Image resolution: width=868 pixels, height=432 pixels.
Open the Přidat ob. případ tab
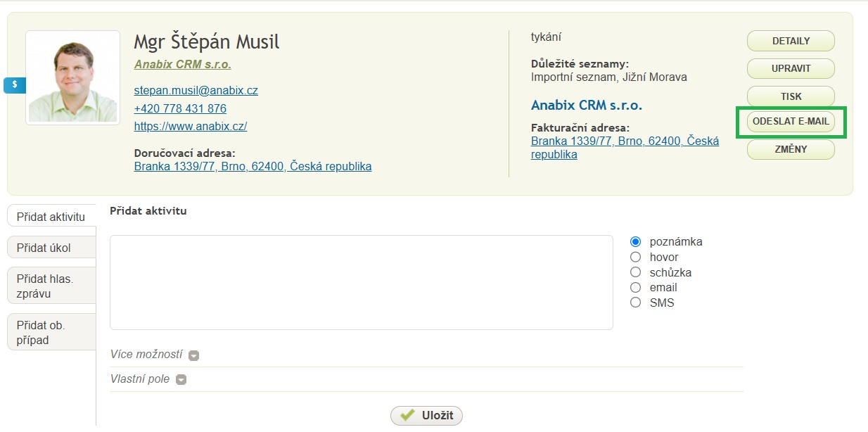tap(51, 332)
